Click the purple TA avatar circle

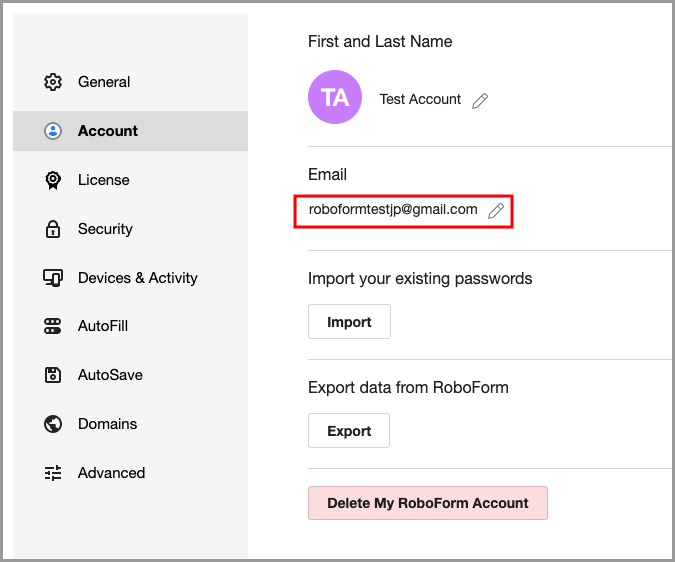click(x=335, y=97)
